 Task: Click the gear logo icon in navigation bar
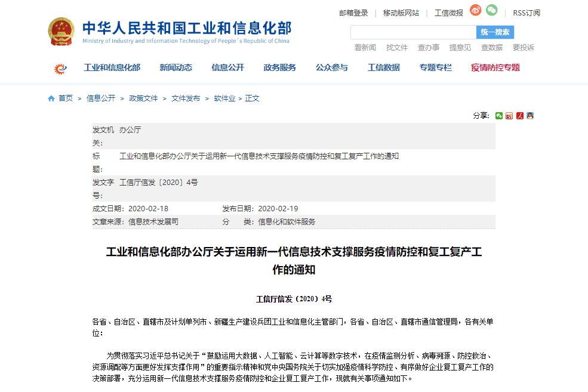pyautogui.click(x=60, y=69)
